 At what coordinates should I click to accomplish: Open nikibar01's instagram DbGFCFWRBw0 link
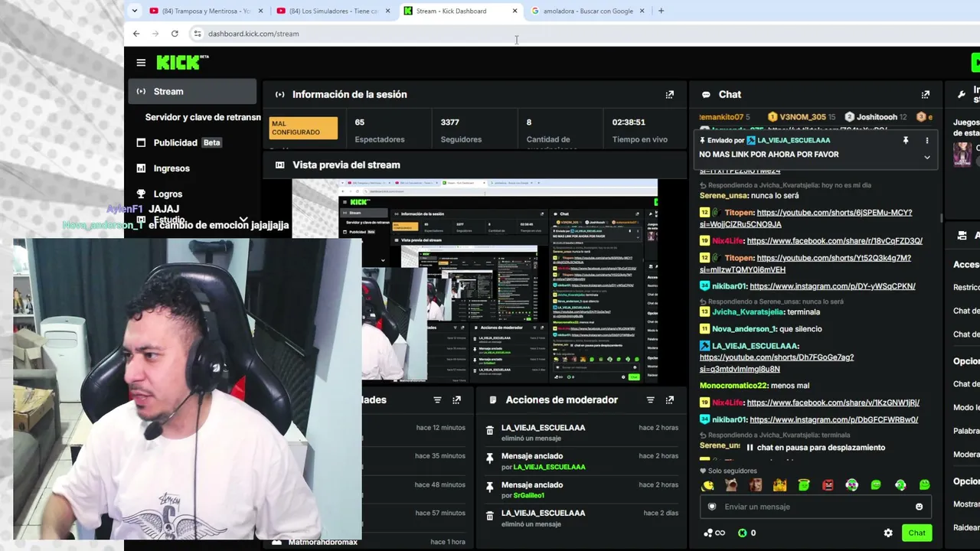pos(834,420)
